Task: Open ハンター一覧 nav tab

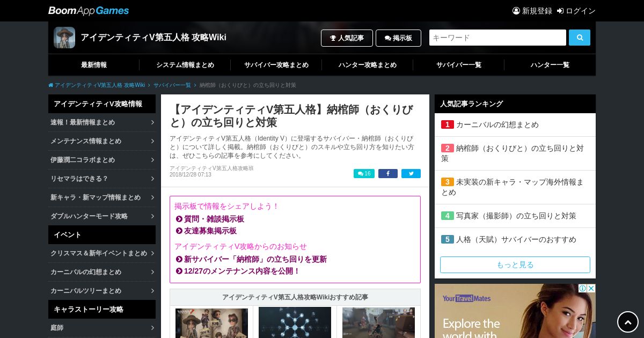Action: 550,65
